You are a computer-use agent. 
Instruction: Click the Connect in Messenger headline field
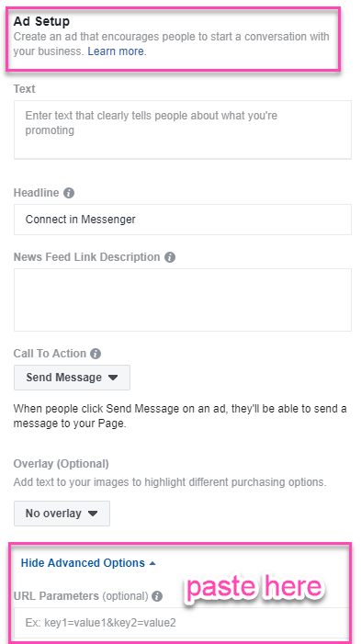click(183, 220)
